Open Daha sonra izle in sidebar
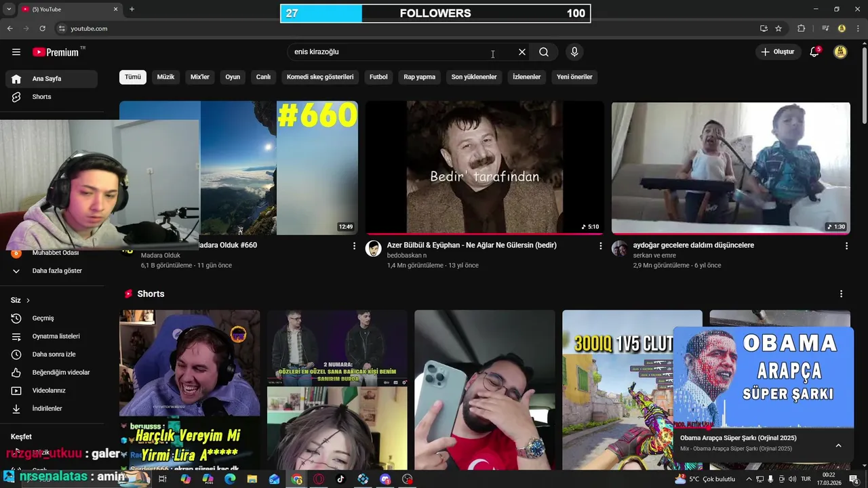This screenshot has width=868, height=488. pyautogui.click(x=52, y=354)
